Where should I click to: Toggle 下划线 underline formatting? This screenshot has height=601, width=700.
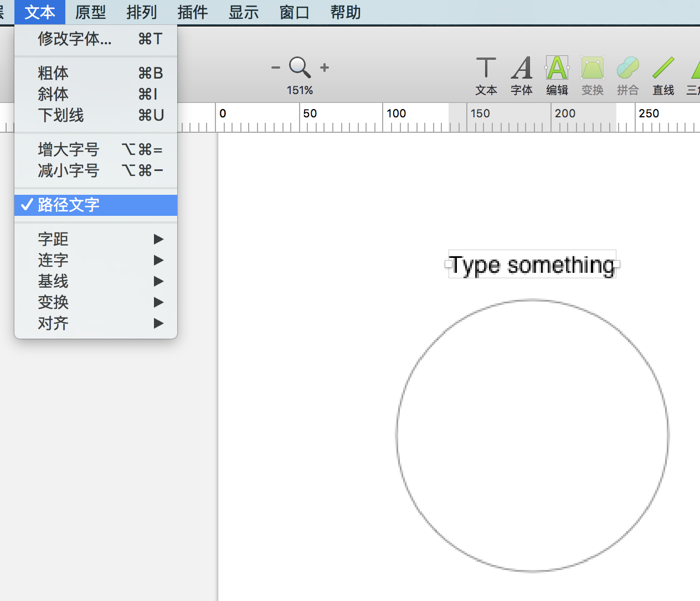61,115
